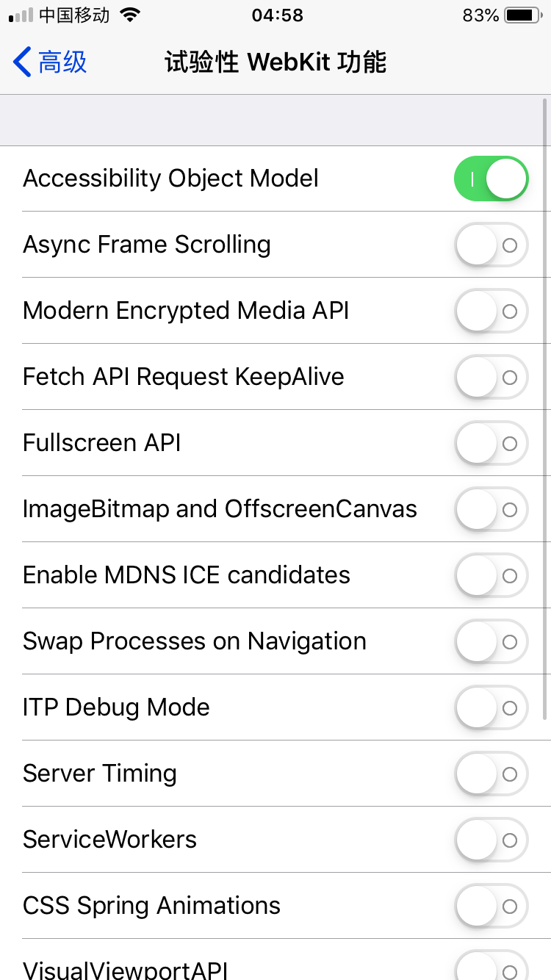Tap the 04:58 clock in status bar
Screen dimensions: 551x980
tap(277, 15)
